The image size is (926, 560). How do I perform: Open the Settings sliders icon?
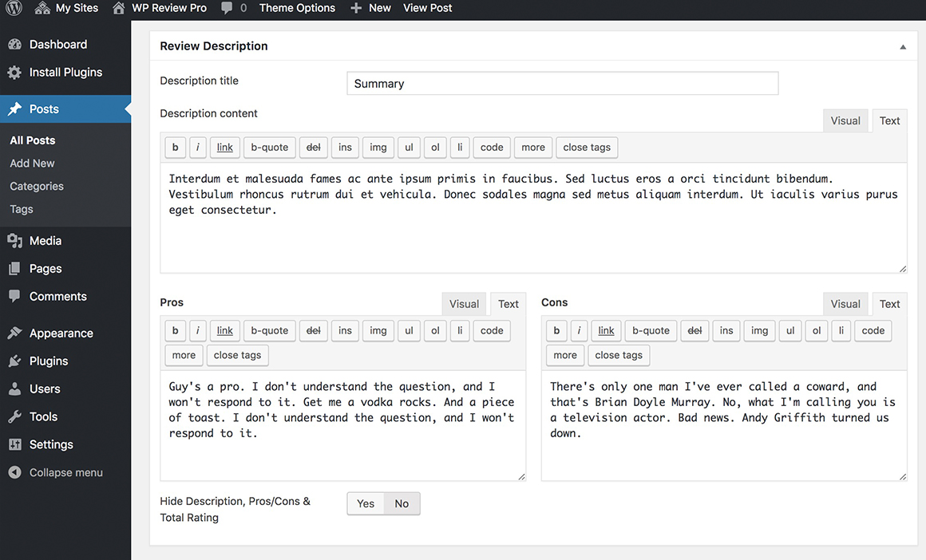14,444
